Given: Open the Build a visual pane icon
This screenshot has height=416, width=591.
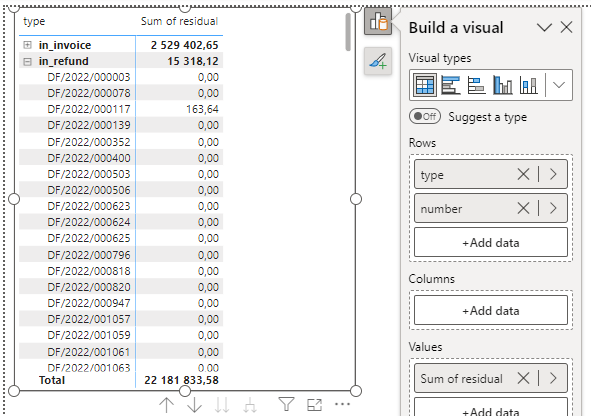Looking at the screenshot, I should pos(378,22).
